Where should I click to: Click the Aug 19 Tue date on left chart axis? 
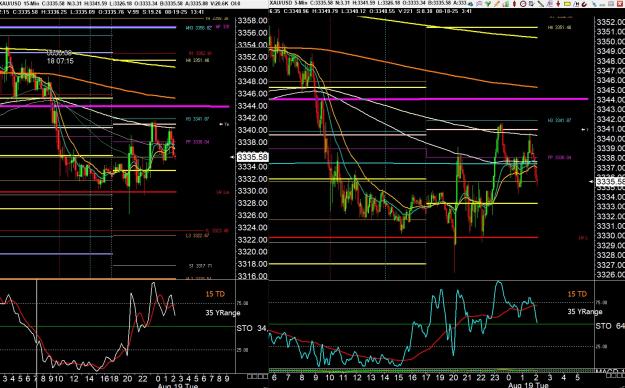click(177, 386)
